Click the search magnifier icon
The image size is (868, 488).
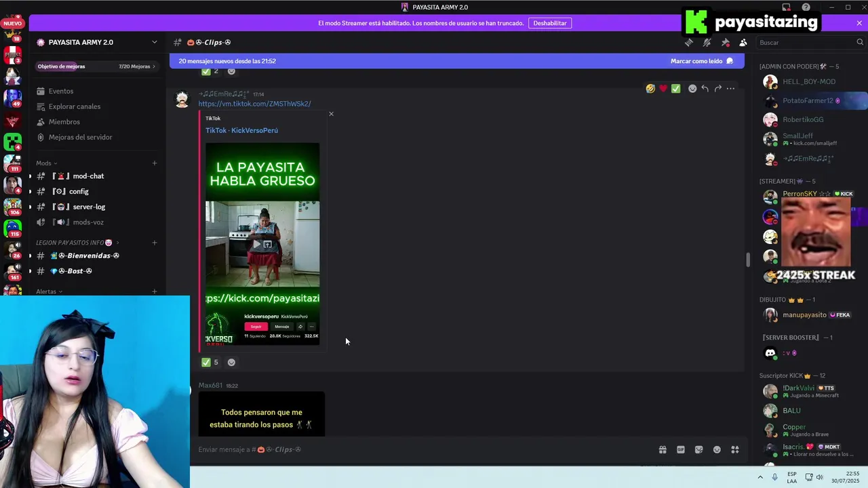click(859, 42)
